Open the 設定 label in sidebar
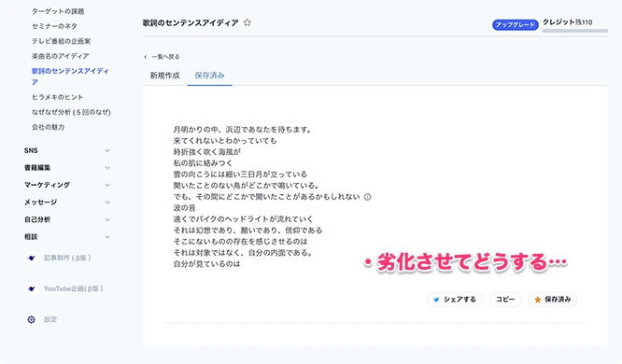Image resolution: width=622 pixels, height=364 pixels. 50,319
